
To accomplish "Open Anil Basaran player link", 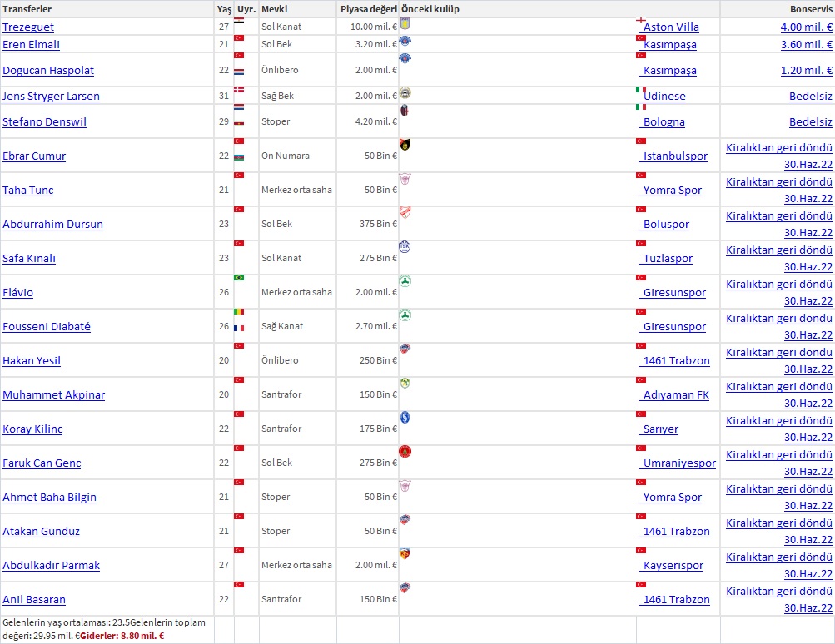I will click(x=34, y=599).
